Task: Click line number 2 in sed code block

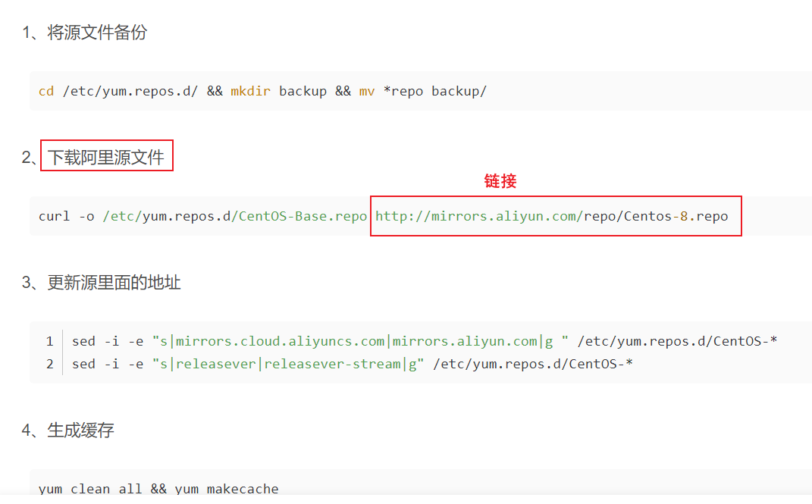Action: [x=50, y=365]
